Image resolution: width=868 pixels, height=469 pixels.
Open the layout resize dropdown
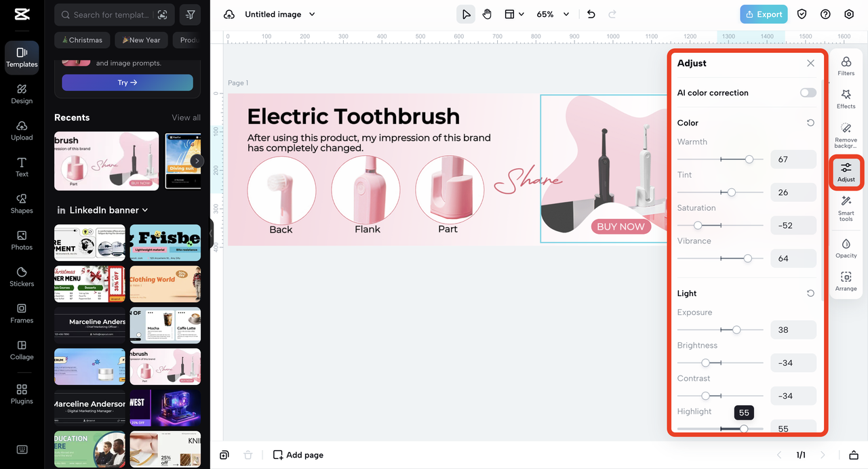pos(515,14)
